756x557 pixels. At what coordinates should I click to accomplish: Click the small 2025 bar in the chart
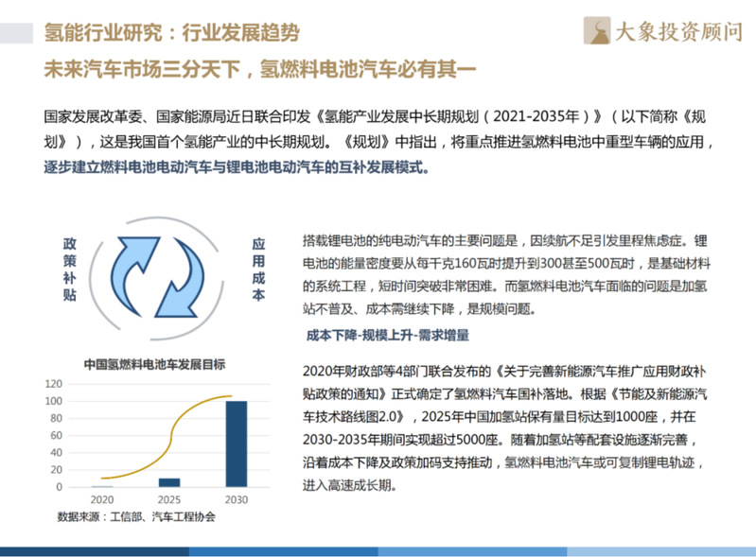pyautogui.click(x=169, y=481)
